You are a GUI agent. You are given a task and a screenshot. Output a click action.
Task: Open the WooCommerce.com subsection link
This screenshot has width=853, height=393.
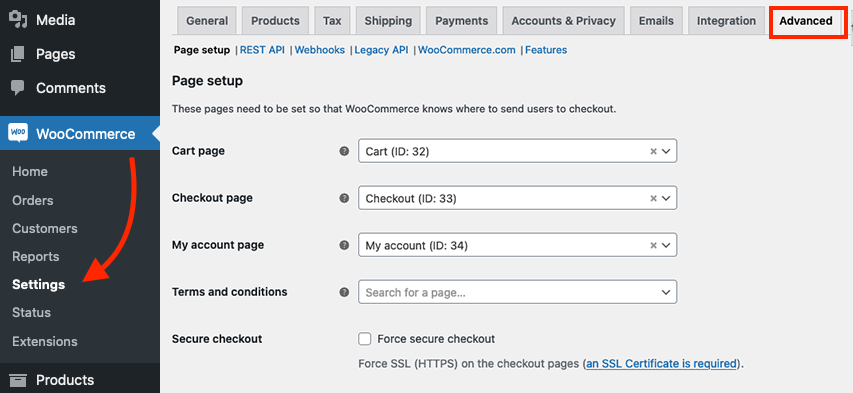click(467, 50)
